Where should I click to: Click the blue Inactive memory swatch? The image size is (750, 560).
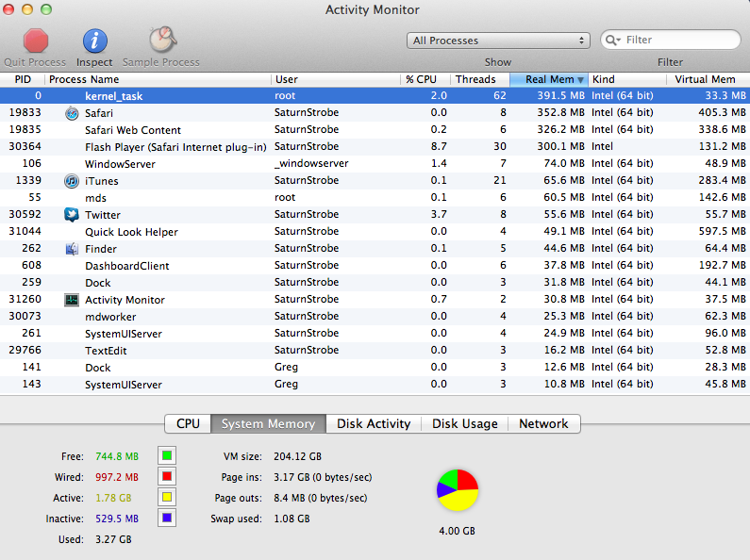pyautogui.click(x=167, y=518)
